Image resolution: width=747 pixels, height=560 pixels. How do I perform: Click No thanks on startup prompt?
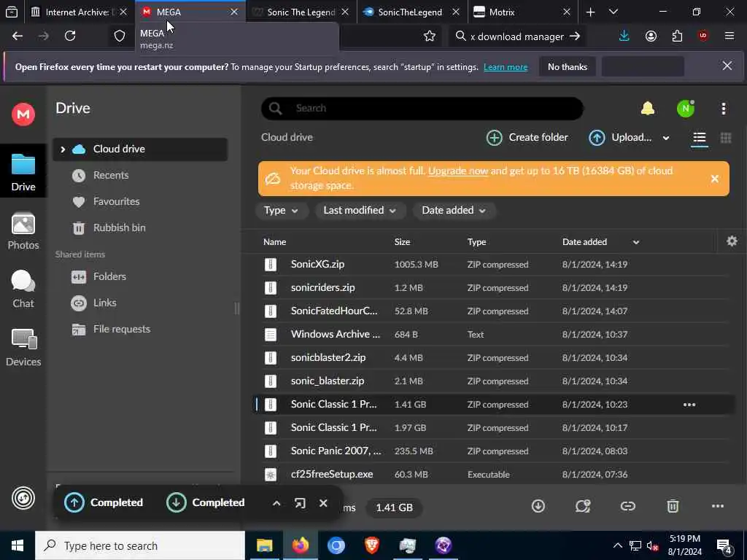coord(567,66)
